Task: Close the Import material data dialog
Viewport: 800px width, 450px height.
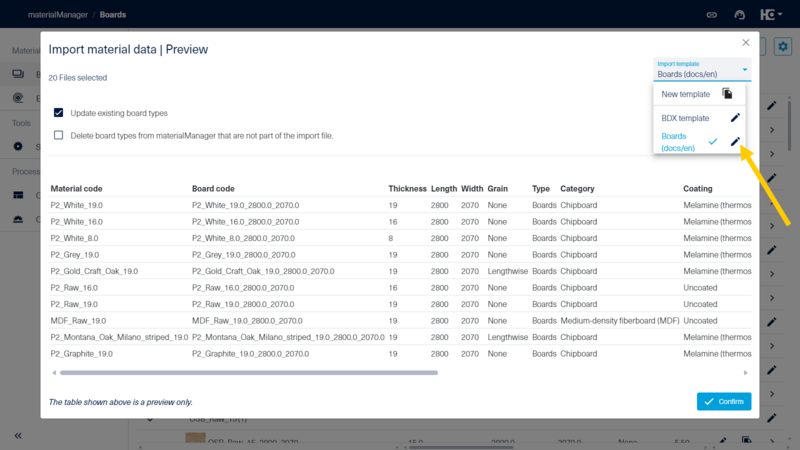Action: (x=745, y=43)
